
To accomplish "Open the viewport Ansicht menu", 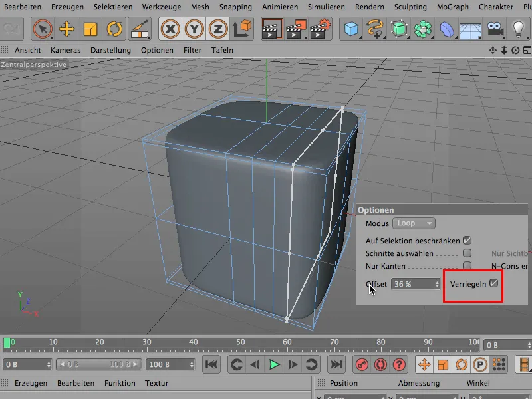I will click(27, 51).
